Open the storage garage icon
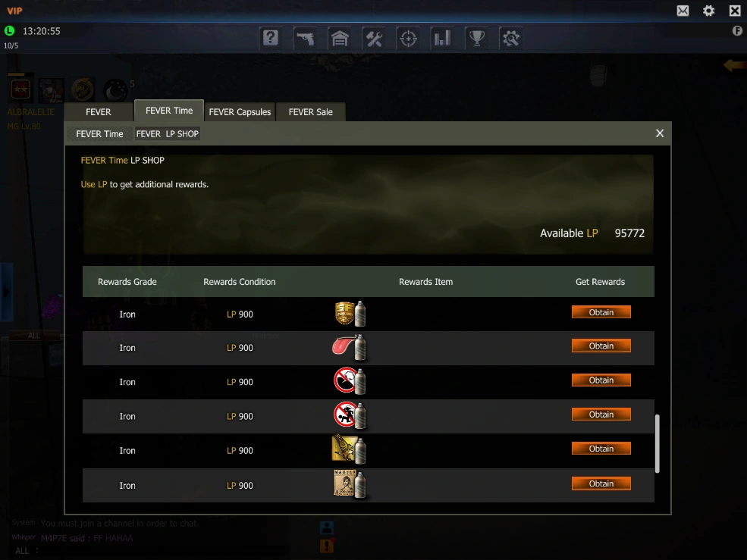Screen dimensions: 747x560 [x=340, y=38]
